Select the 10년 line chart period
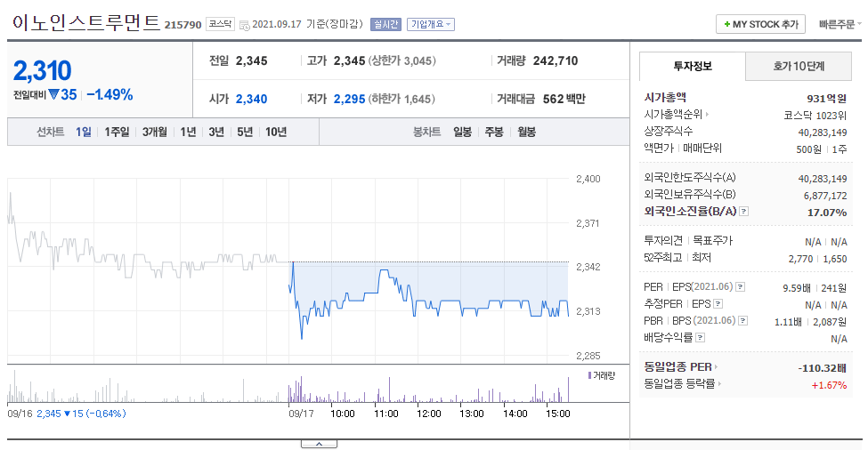 [x=276, y=133]
